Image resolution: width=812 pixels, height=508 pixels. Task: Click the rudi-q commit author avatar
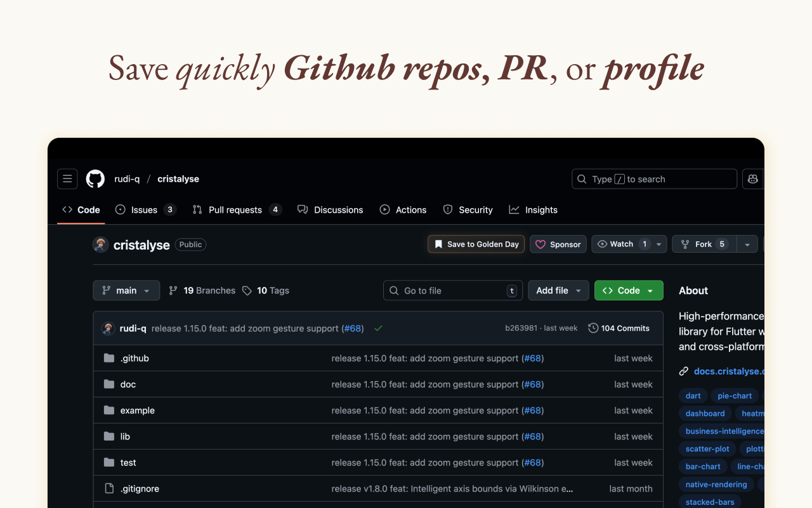click(x=108, y=328)
